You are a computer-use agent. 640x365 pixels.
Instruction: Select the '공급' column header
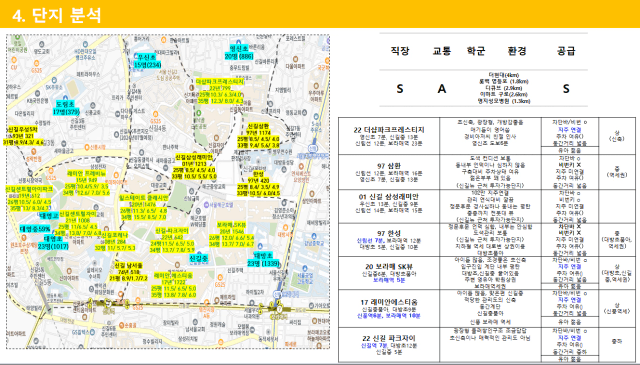(566, 51)
